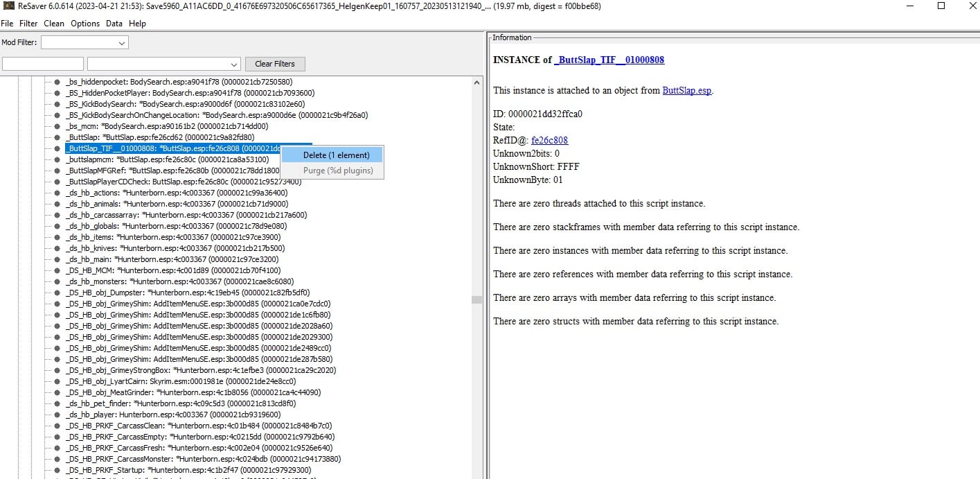
Task: Select the _DS_HB_obj_LyartCairn row
Action: (x=181, y=381)
